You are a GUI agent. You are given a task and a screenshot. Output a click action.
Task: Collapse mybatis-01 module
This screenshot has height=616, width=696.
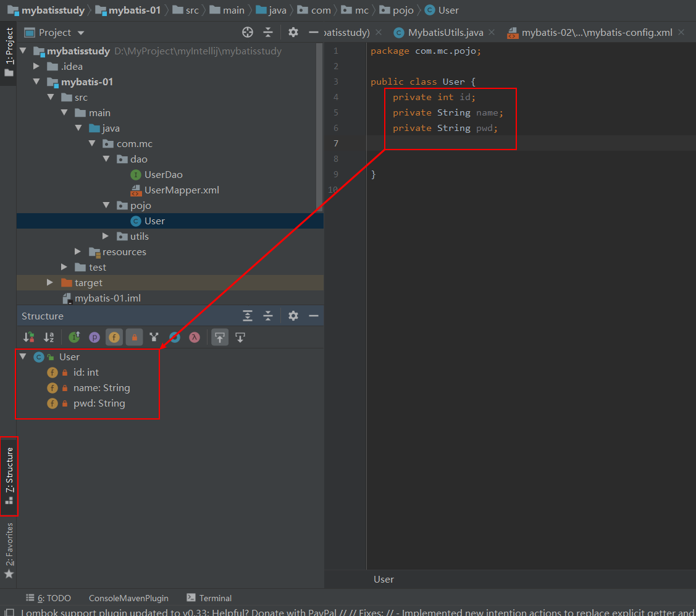pyautogui.click(x=36, y=82)
